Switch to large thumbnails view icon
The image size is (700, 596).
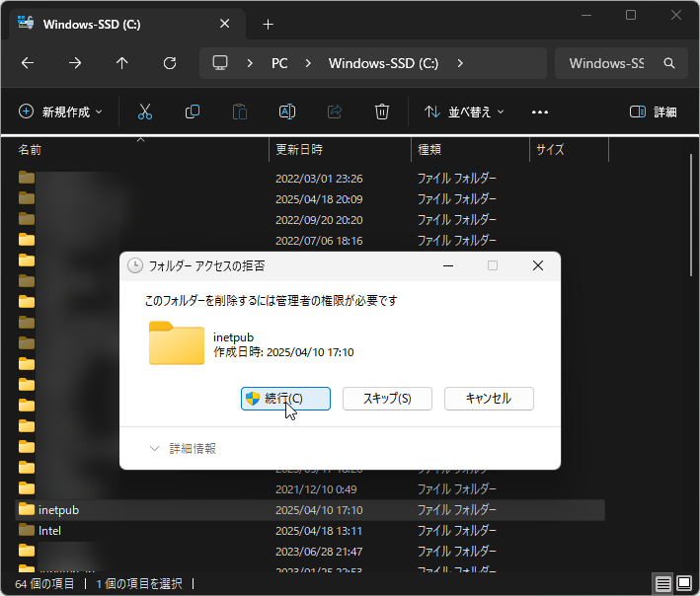click(x=683, y=583)
